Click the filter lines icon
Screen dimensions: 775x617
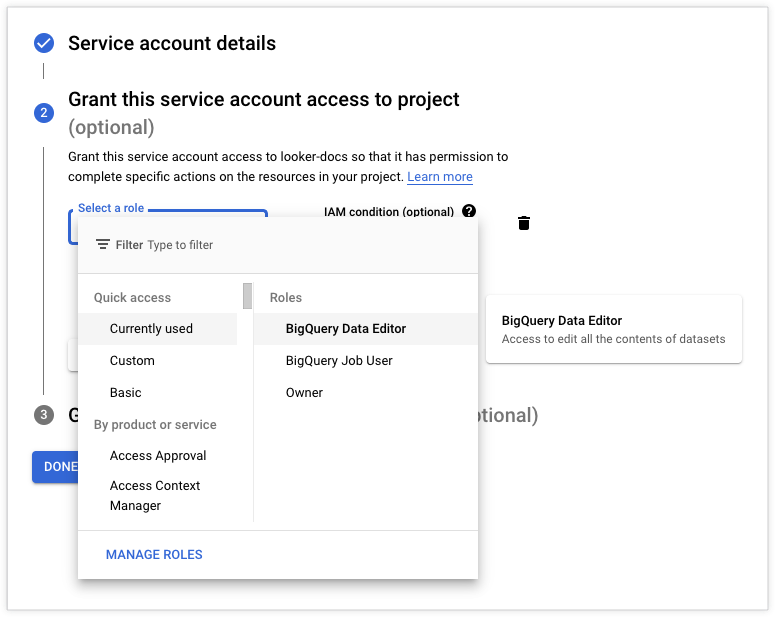pos(102,245)
